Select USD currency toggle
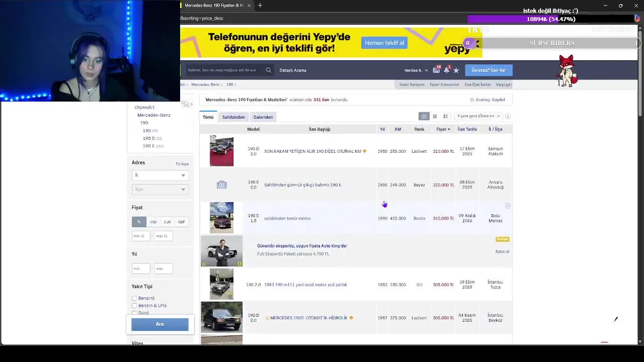The height and width of the screenshot is (362, 644). pyautogui.click(x=153, y=222)
